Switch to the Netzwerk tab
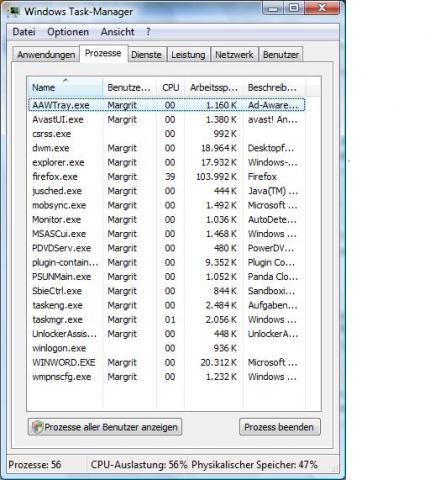This screenshot has height=480, width=430. coord(234,55)
